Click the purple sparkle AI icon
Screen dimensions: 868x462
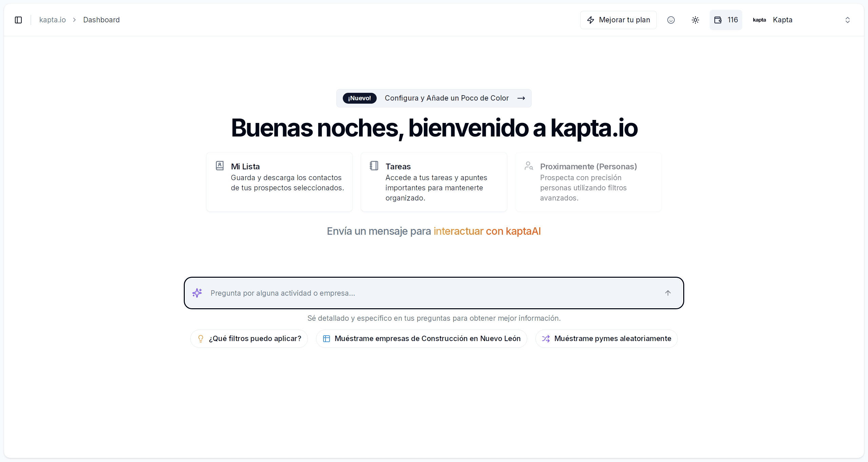(x=197, y=293)
